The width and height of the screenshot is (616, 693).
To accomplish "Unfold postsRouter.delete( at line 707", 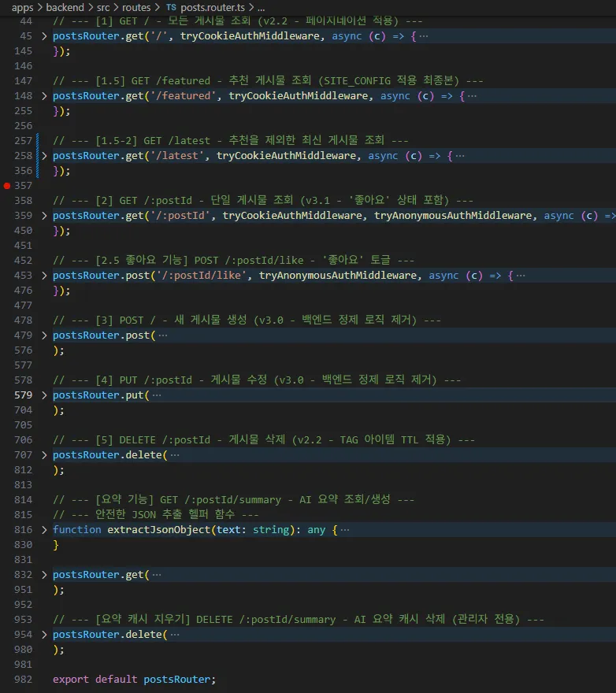I will click(44, 455).
